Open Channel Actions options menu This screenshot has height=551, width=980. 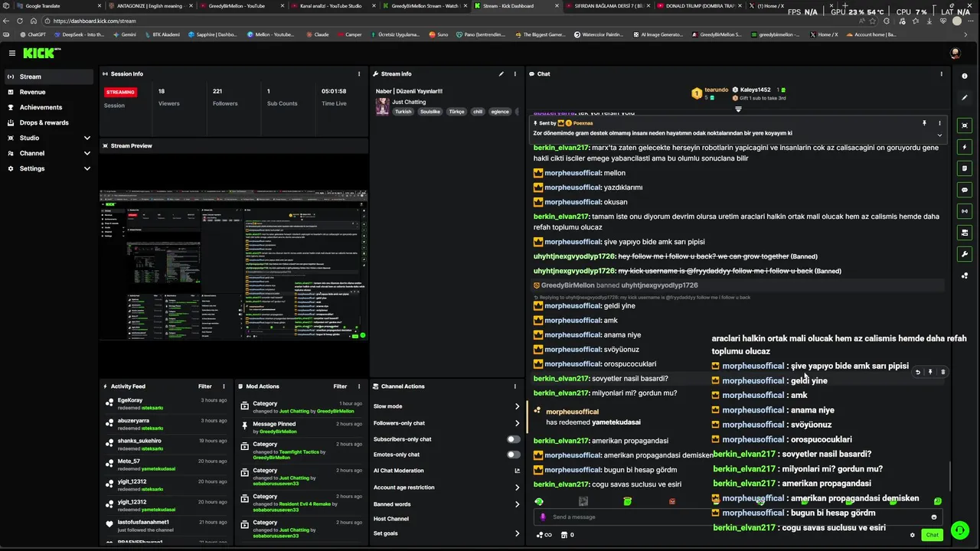coord(515,386)
